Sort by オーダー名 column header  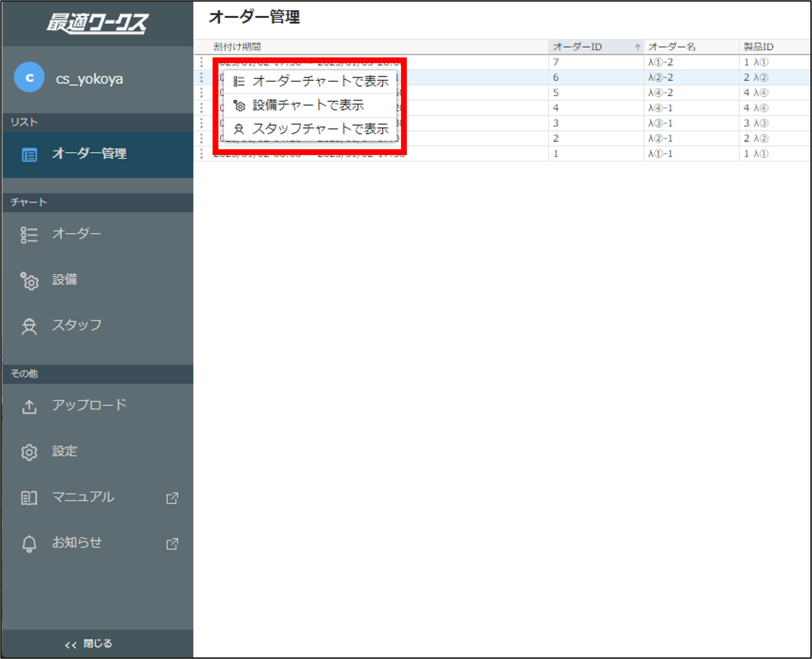(x=691, y=47)
